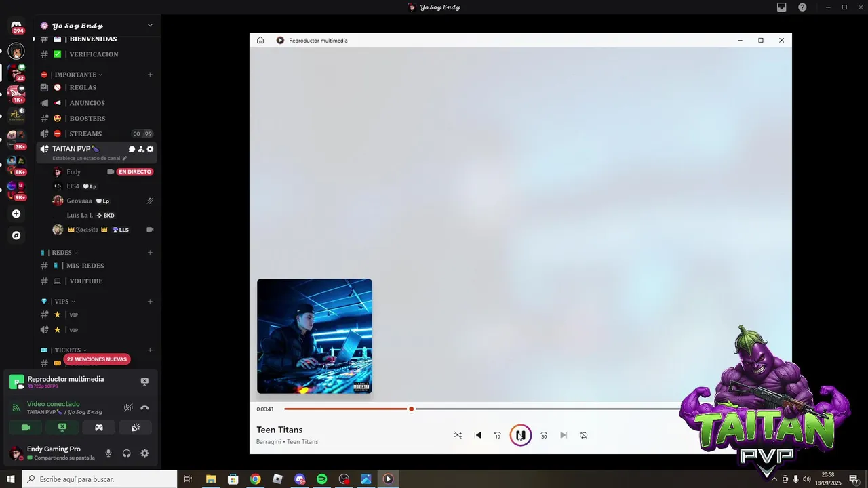Create a channel in REDES category
The width and height of the screenshot is (868, 488).
pyautogui.click(x=150, y=253)
